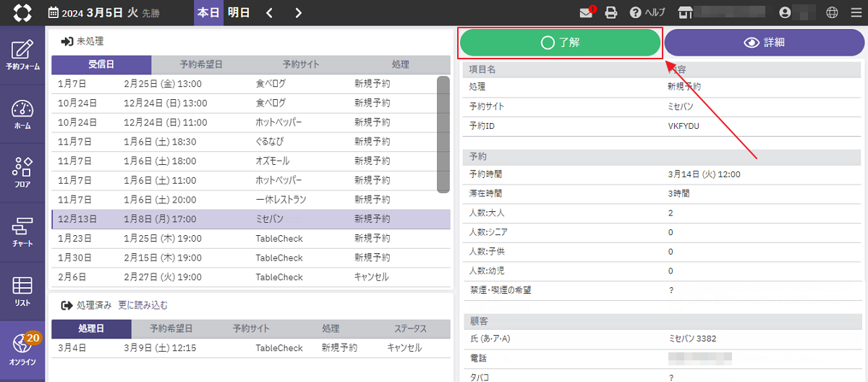Open the フロア view icon

(22, 173)
